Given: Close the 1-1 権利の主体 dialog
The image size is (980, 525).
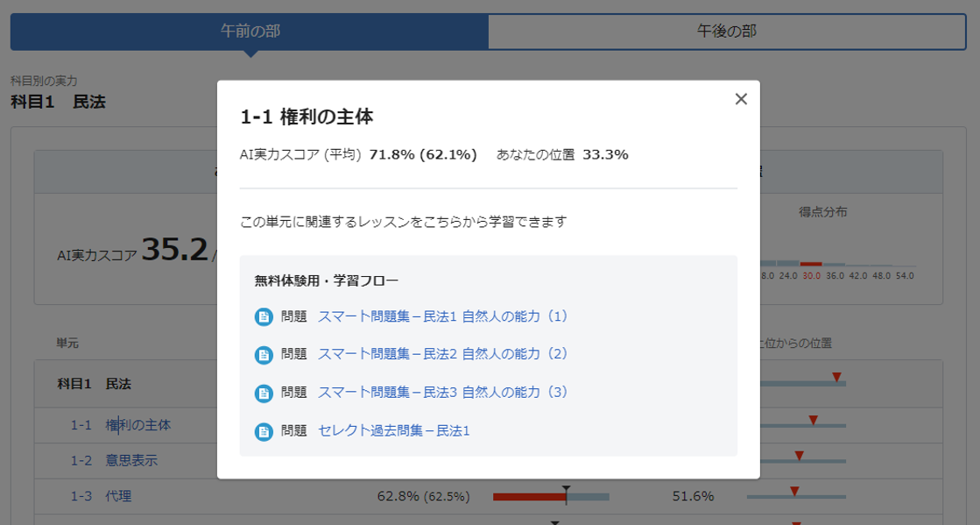Looking at the screenshot, I should tap(741, 99).
